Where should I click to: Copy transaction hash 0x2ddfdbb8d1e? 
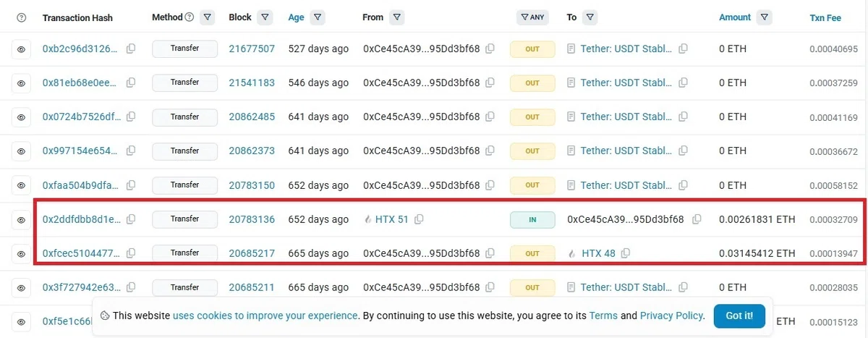tap(131, 219)
